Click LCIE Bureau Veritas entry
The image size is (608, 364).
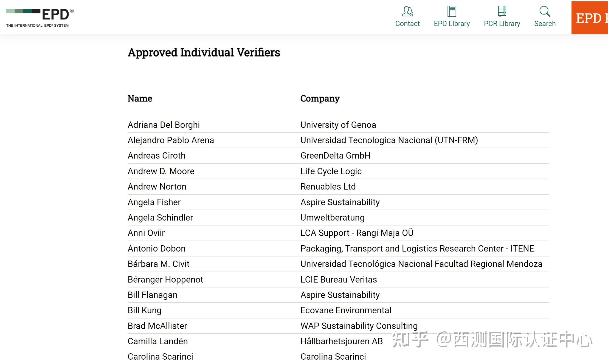pos(339,280)
